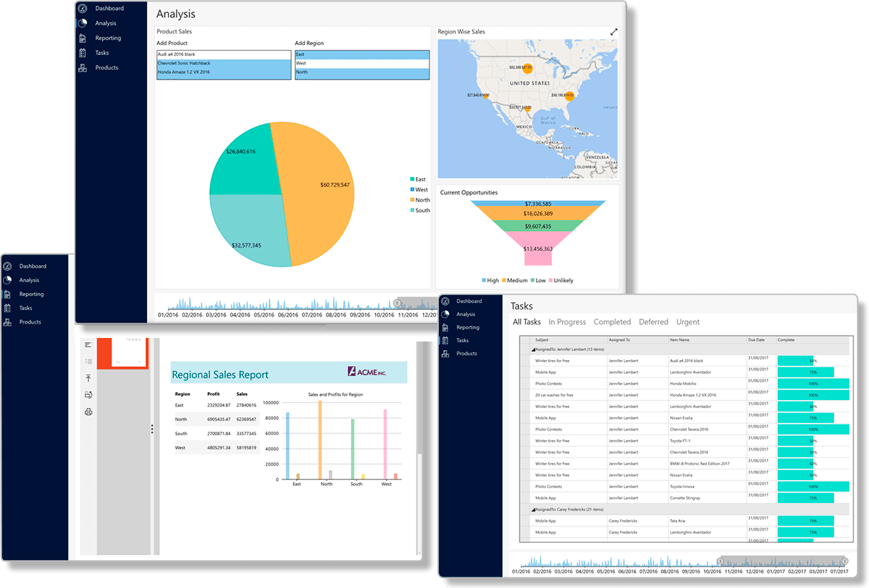The width and height of the screenshot is (869, 588).
Task: Open Dashboard label in Analysis window
Action: [x=109, y=9]
